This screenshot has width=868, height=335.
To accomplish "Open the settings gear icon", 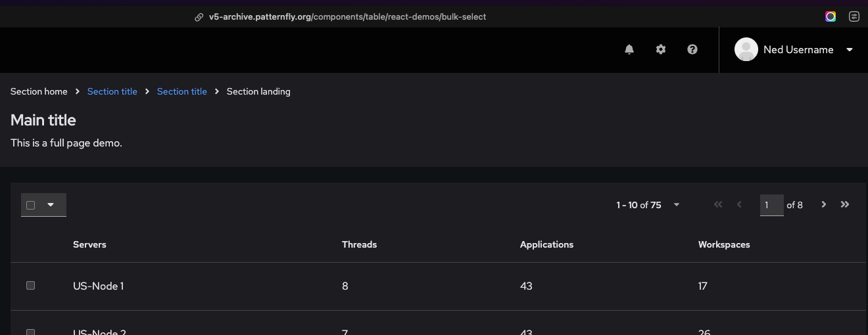I will [x=661, y=49].
